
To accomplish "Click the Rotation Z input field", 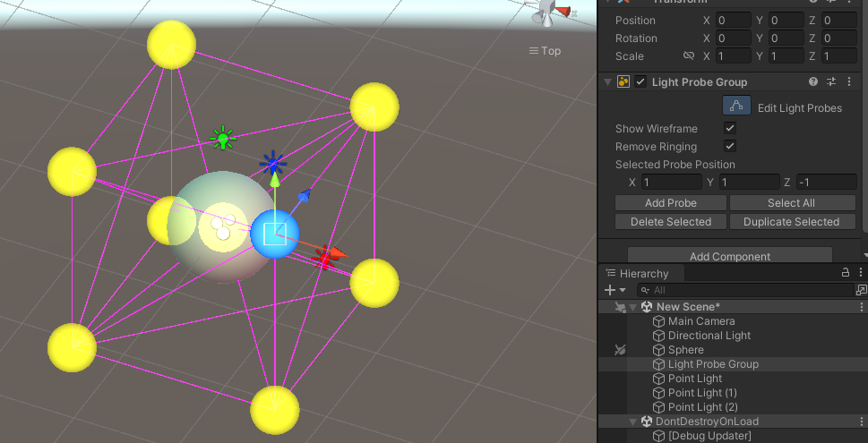I will point(839,38).
